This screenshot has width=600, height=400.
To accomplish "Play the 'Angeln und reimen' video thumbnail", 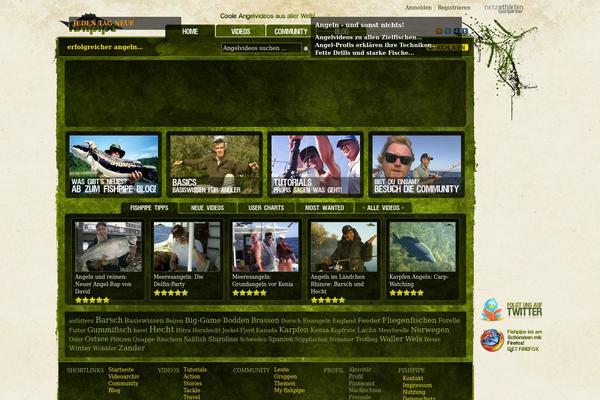I will 108,247.
